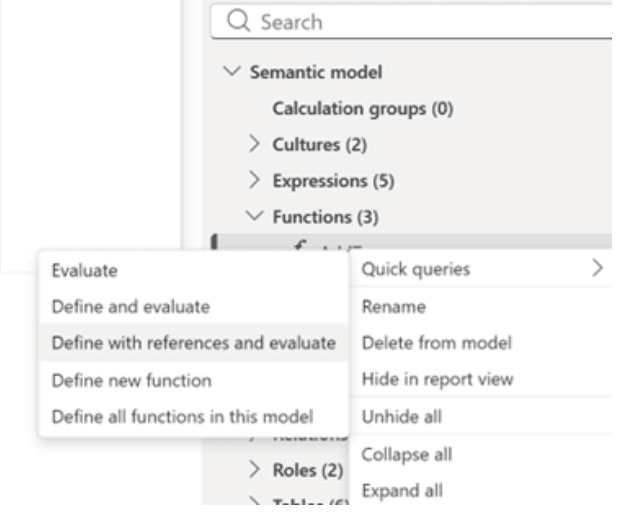The height and width of the screenshot is (522, 626).
Task: Select Define with references and evaluate
Action: [192, 343]
